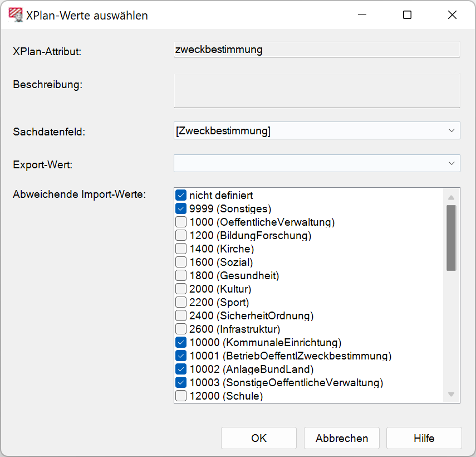Open the Sachdatenfeld dropdown
Viewport: 476px width, 457px height.
317,131
